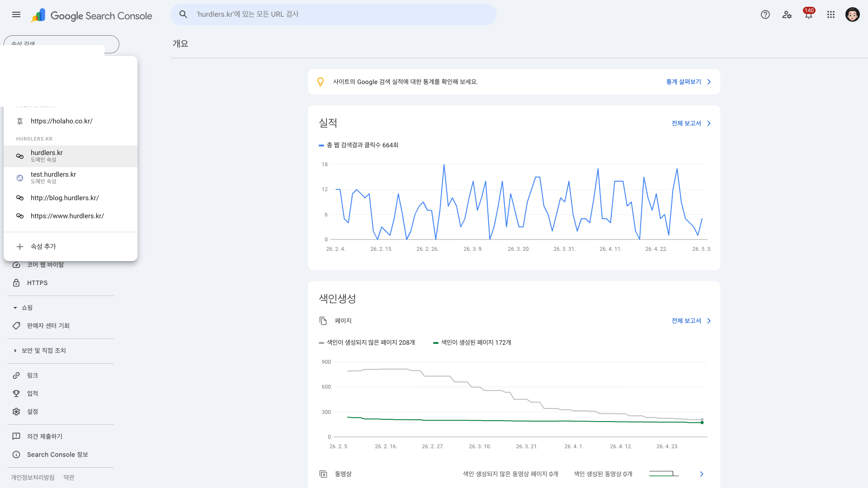Select test.hurdlers.kr property
The height and width of the screenshot is (488, 868).
pyautogui.click(x=71, y=178)
